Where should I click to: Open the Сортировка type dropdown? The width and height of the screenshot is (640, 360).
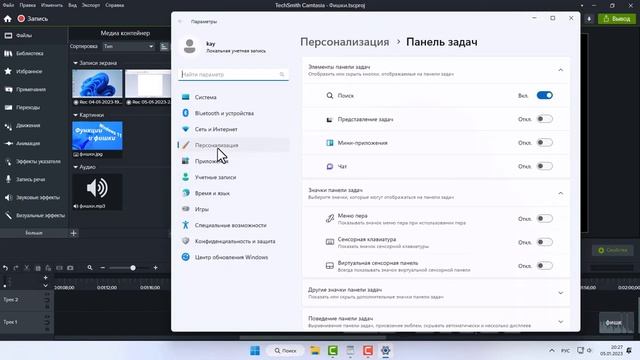pos(128,47)
